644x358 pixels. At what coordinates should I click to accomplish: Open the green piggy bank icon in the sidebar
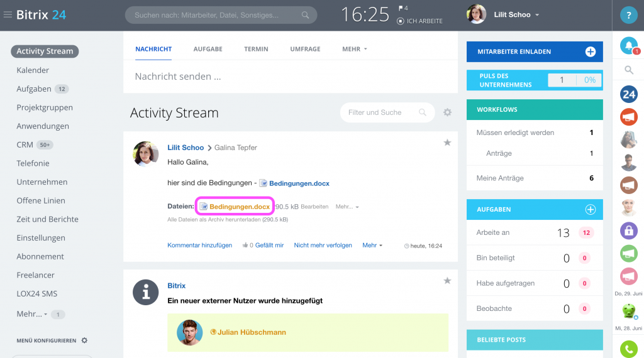tap(629, 312)
